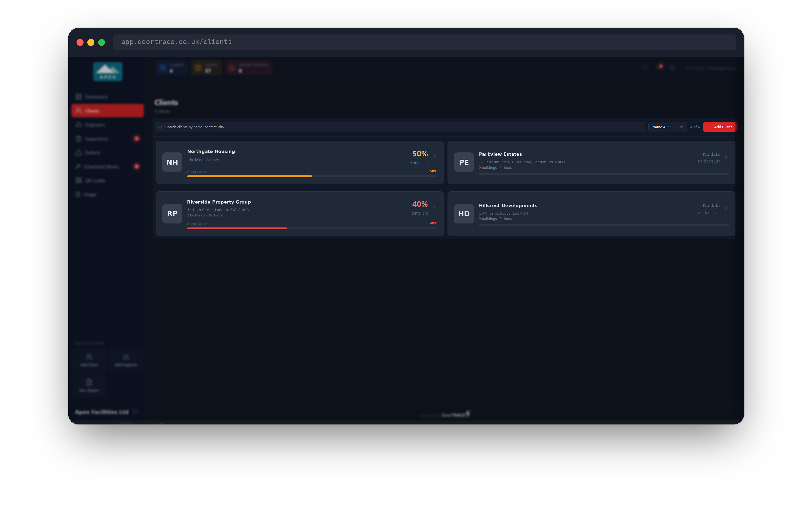812x522 pixels.
Task: Click the Riverside Property Group name
Action: (x=219, y=202)
